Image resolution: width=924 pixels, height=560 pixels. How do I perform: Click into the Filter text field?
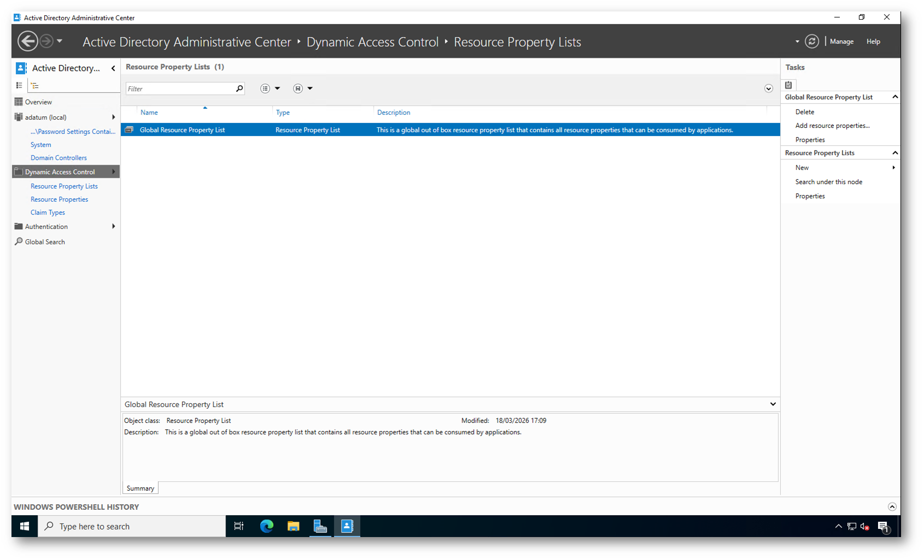[x=180, y=89]
